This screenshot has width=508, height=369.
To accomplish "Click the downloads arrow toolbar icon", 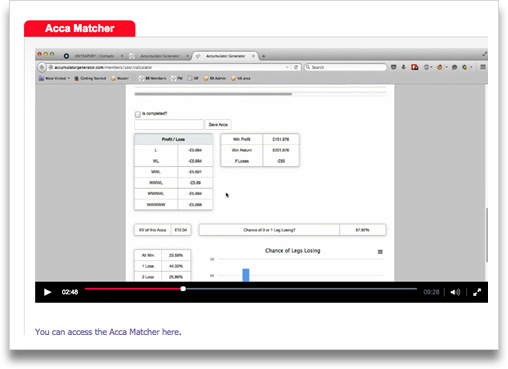I will (x=403, y=67).
